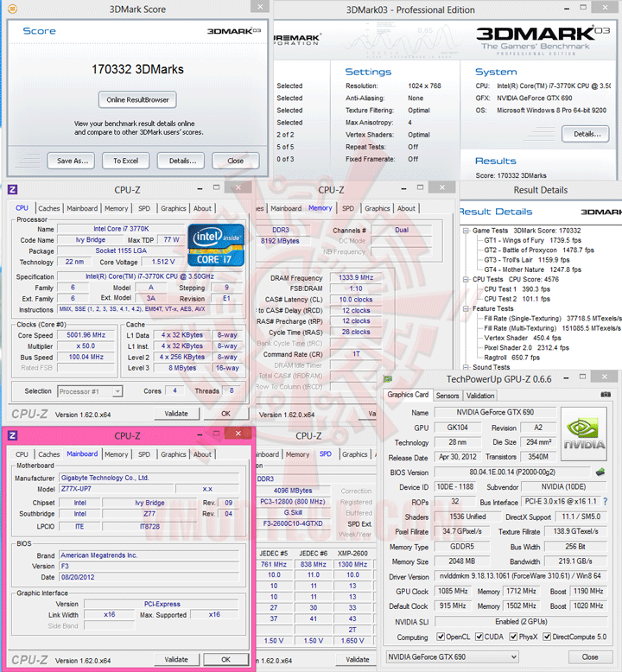Select Fill Rate (Single-Texturing) result row

tap(553, 319)
